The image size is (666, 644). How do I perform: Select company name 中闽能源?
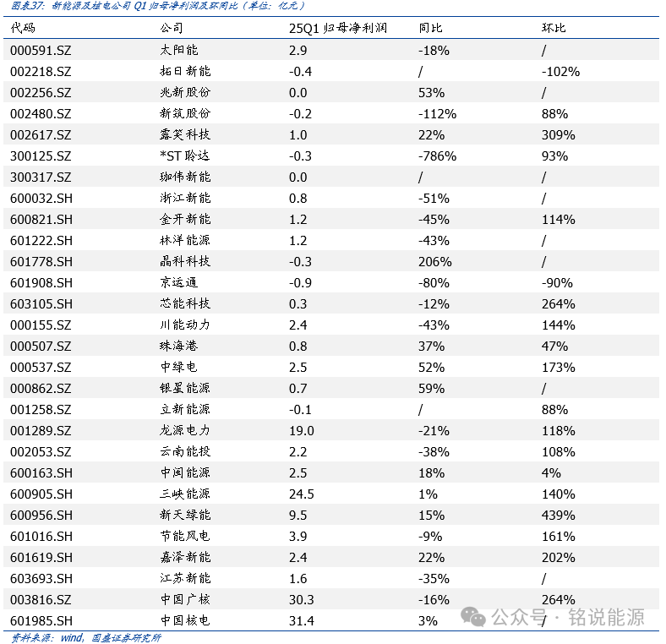(x=185, y=472)
